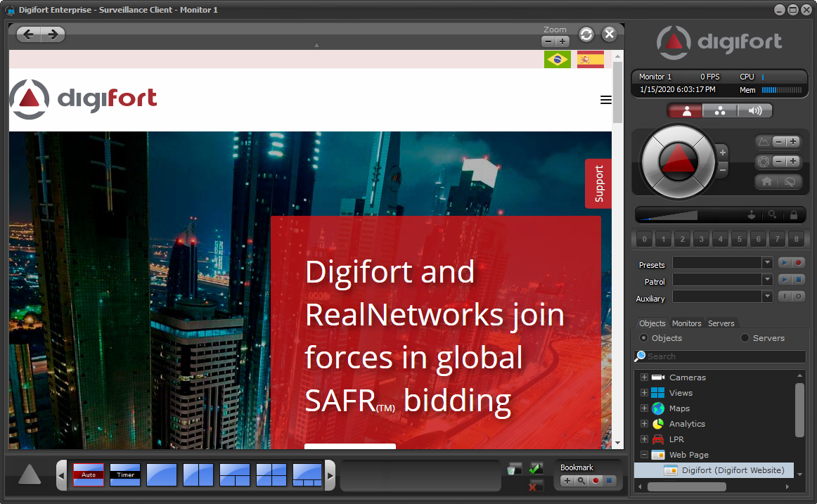Select PTZ preset number 5
Screen dimensions: 817x504
(740, 239)
